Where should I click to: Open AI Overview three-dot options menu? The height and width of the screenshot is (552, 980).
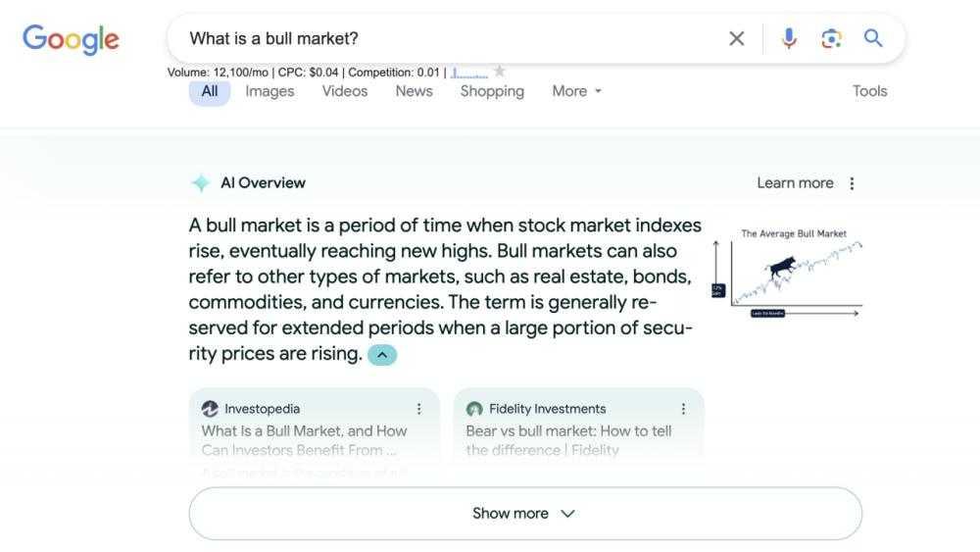tap(852, 183)
